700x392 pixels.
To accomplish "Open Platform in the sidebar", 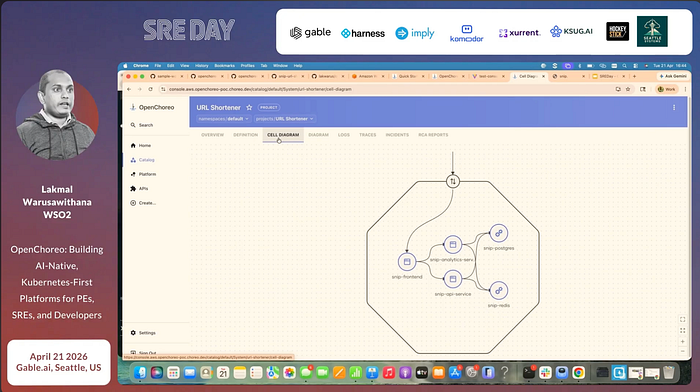I will tap(144, 174).
